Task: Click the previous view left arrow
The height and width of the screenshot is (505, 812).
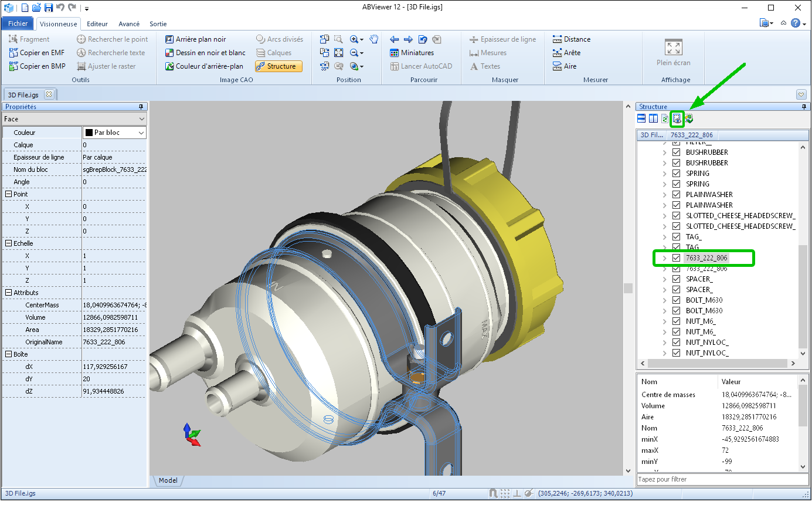Action: click(395, 39)
